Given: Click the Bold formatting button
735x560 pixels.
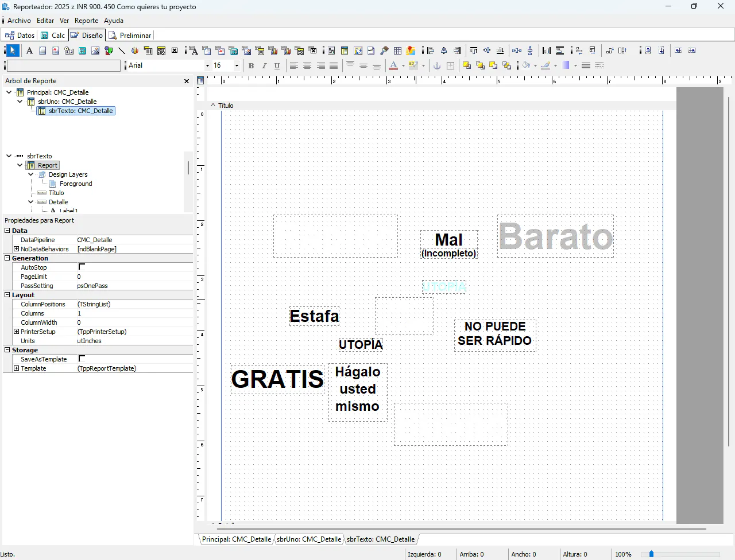Looking at the screenshot, I should point(251,65).
